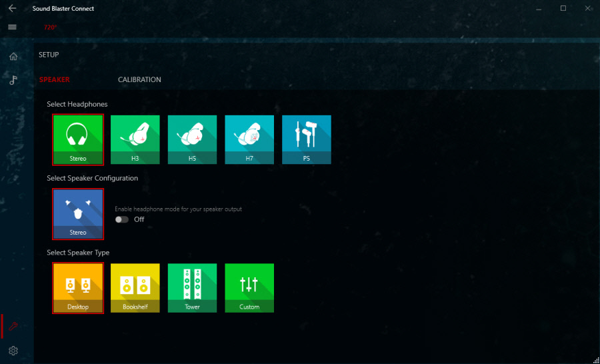The width and height of the screenshot is (600, 364).
Task: Select the Stereo speaker configuration tile
Action: click(78, 213)
